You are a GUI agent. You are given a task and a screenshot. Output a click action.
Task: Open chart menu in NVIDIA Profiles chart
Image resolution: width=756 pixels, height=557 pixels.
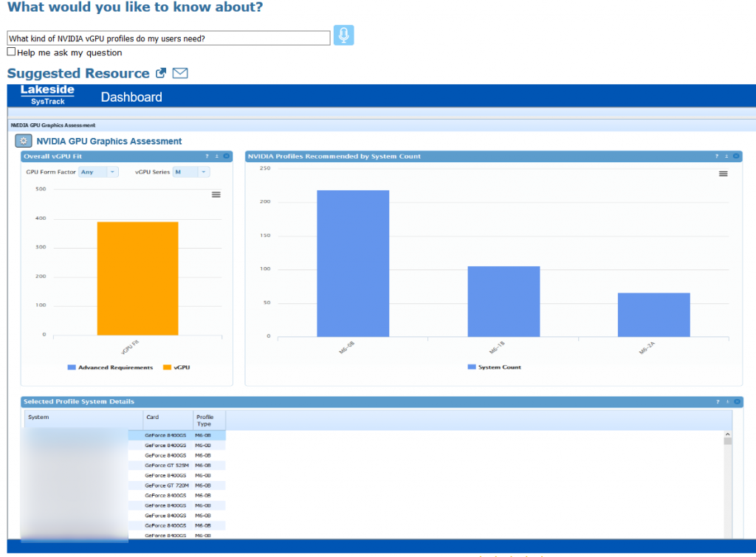[724, 173]
